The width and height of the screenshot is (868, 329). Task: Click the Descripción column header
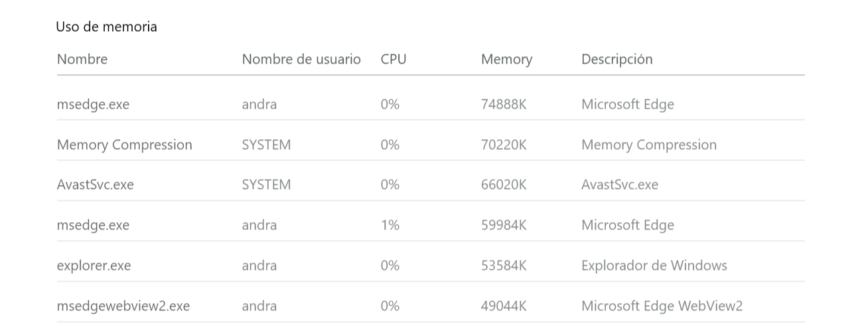pos(617,60)
